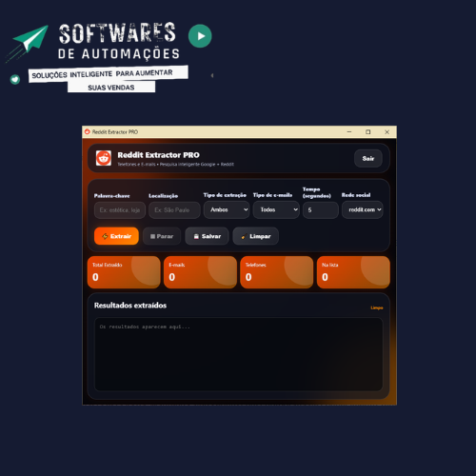Select the Total Extraído counter card
This screenshot has height=476, width=476.
coord(124,272)
